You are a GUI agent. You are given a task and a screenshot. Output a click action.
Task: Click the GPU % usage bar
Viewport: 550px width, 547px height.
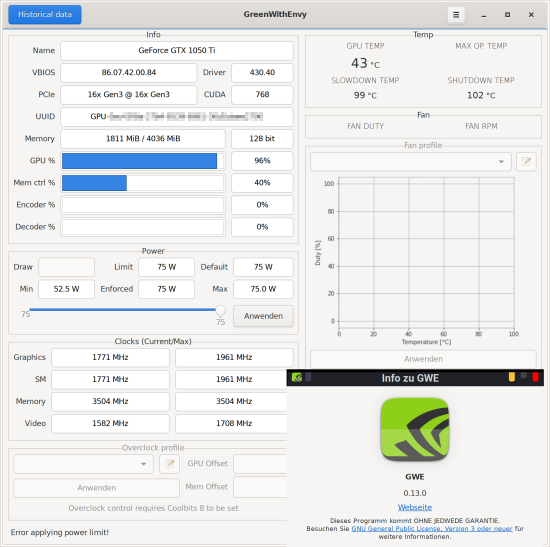[x=143, y=161]
